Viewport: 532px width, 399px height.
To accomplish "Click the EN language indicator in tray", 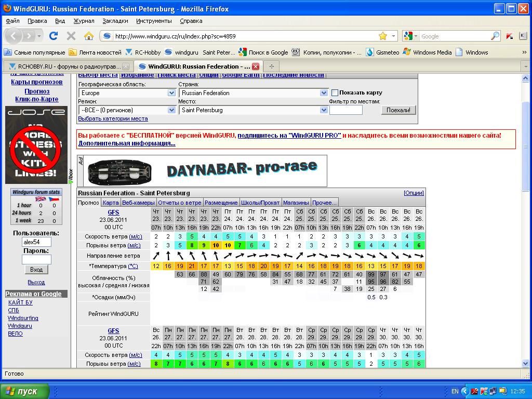I will point(455,391).
